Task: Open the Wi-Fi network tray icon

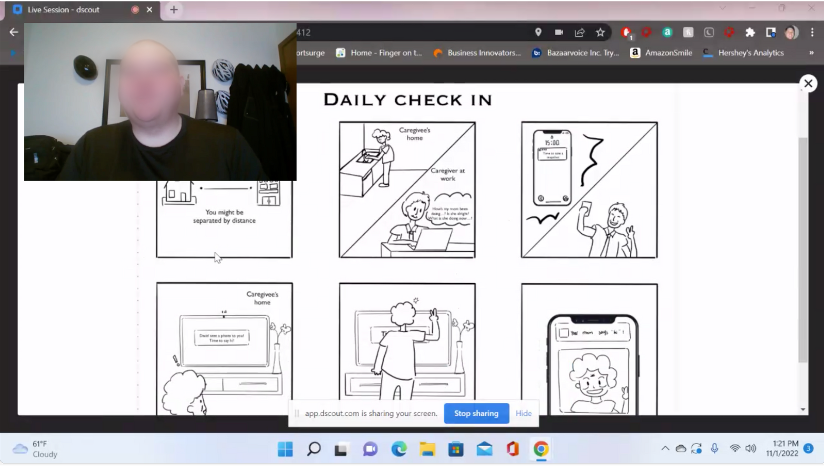Action: 735,448
